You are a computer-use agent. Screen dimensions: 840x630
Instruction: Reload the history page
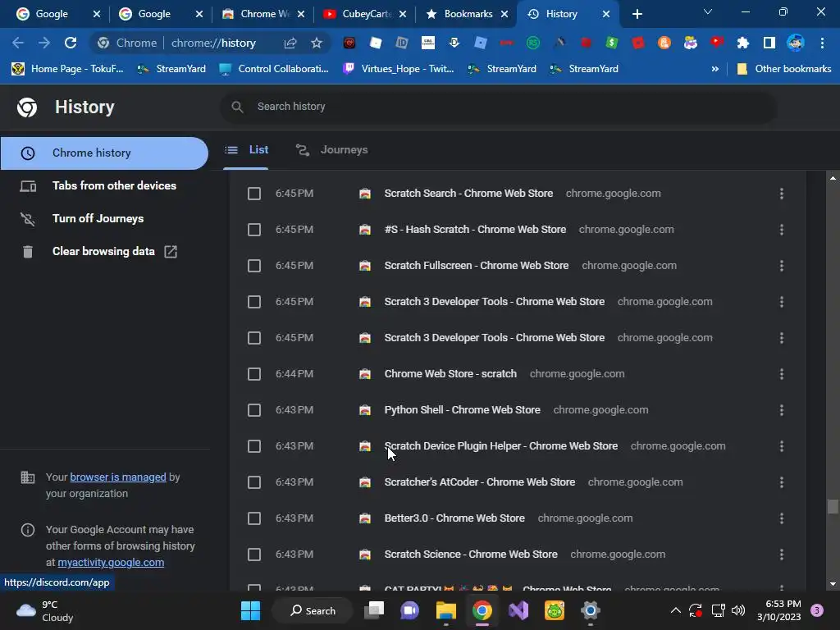(x=71, y=43)
